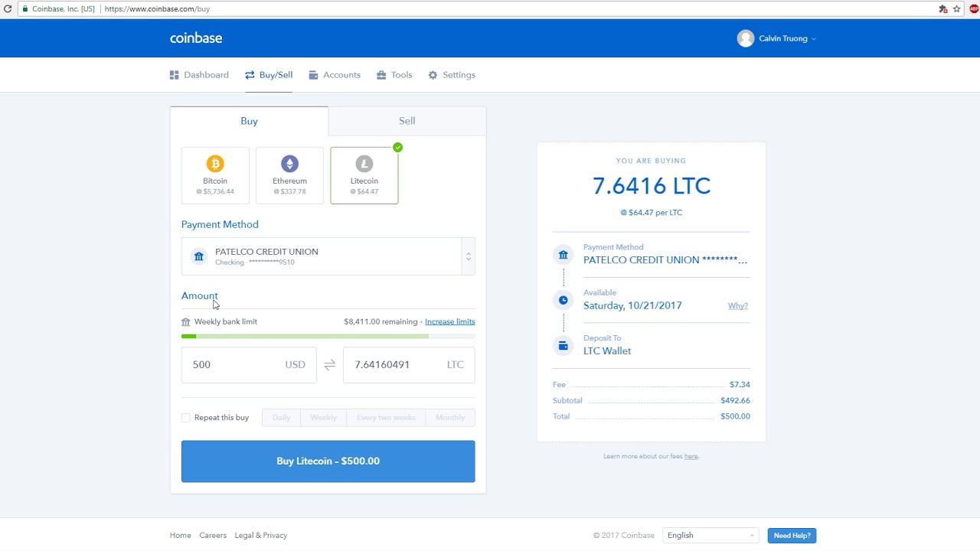The width and height of the screenshot is (980, 551).
Task: Click the bank icon in Payment Method selector
Action: [x=199, y=256]
